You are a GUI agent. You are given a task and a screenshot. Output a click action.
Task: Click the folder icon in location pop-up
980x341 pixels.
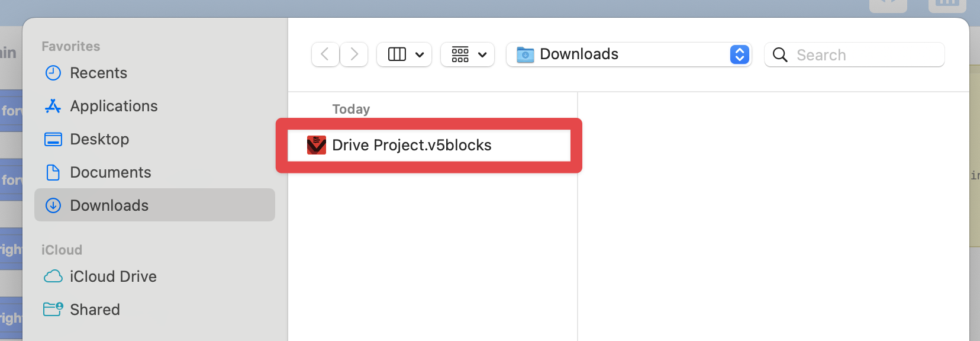[x=525, y=54]
